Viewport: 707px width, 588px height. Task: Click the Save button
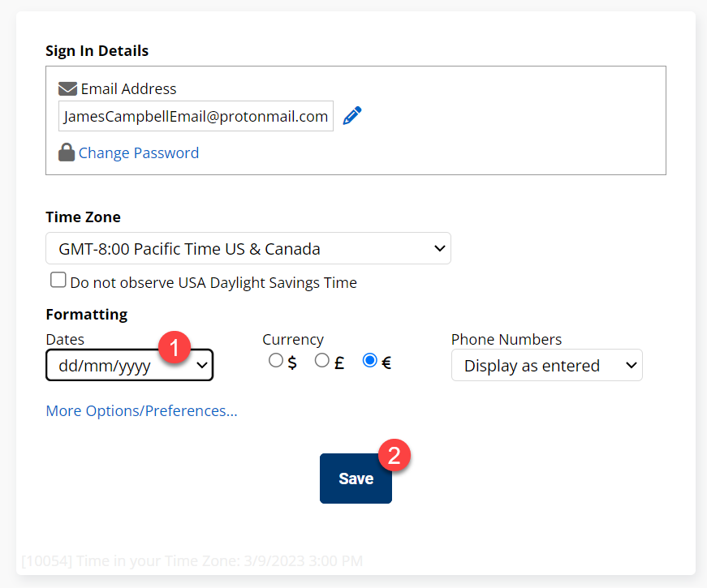[355, 479]
